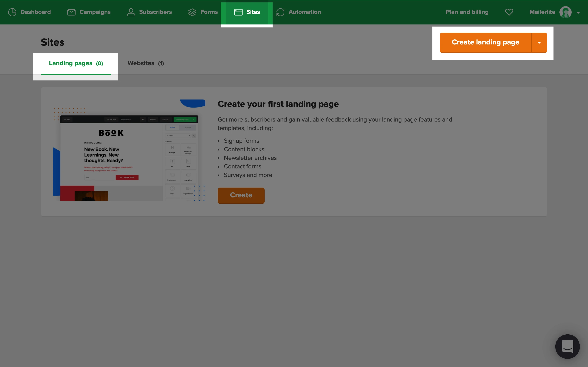
Task: Click the Dashboard clock icon
Action: (12, 12)
